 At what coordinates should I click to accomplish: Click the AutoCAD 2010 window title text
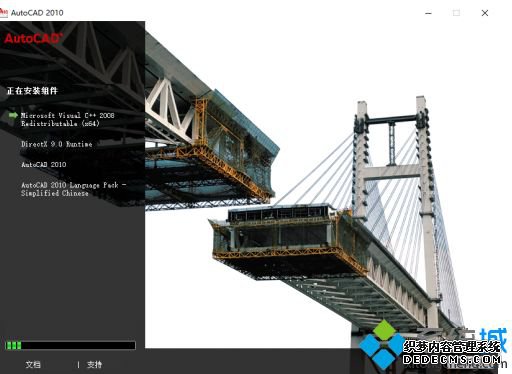(37, 13)
